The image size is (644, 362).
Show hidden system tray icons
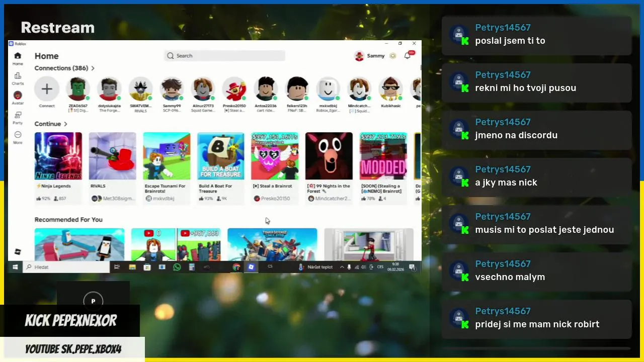point(342,267)
